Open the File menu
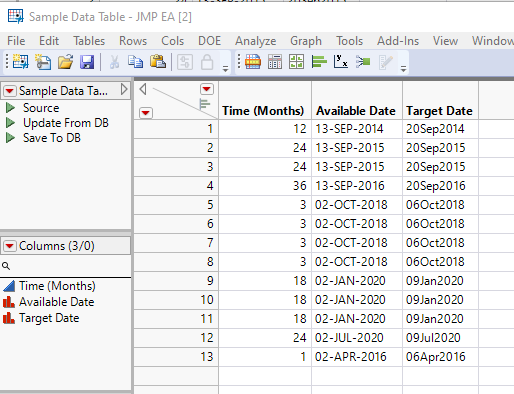514x394 pixels. point(16,41)
